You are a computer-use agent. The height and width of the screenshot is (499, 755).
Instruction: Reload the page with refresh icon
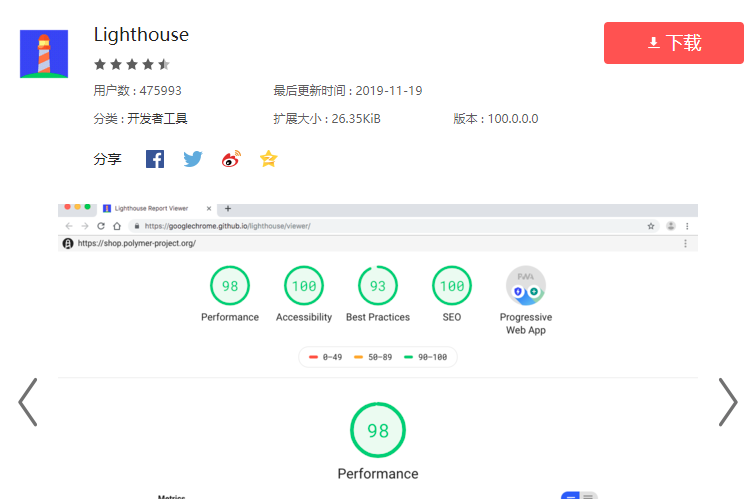point(101,226)
